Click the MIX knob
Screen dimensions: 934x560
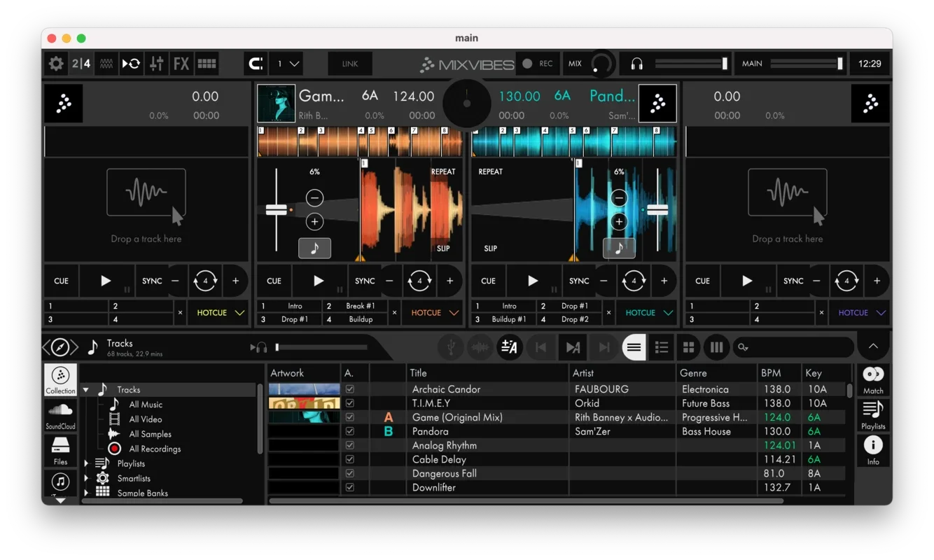[x=600, y=64]
